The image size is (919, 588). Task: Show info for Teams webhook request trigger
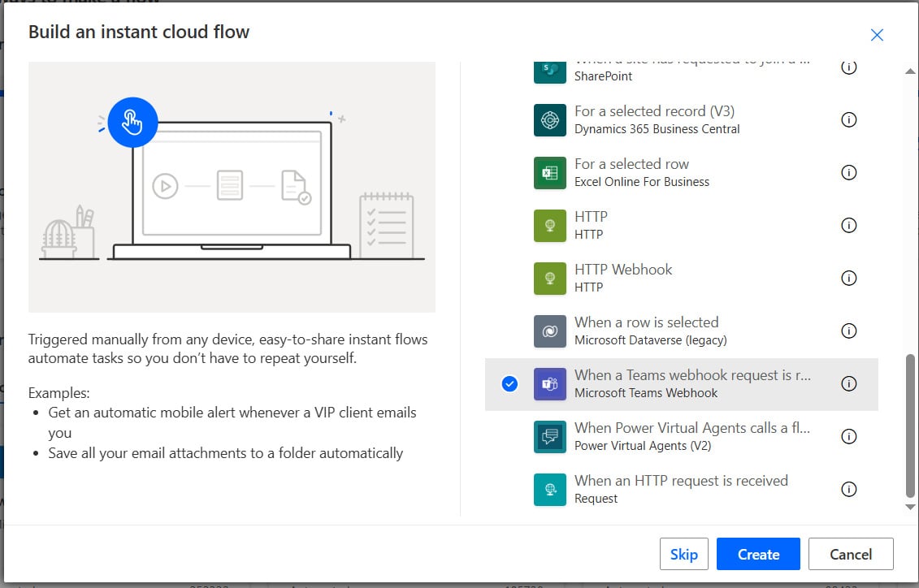pos(848,383)
